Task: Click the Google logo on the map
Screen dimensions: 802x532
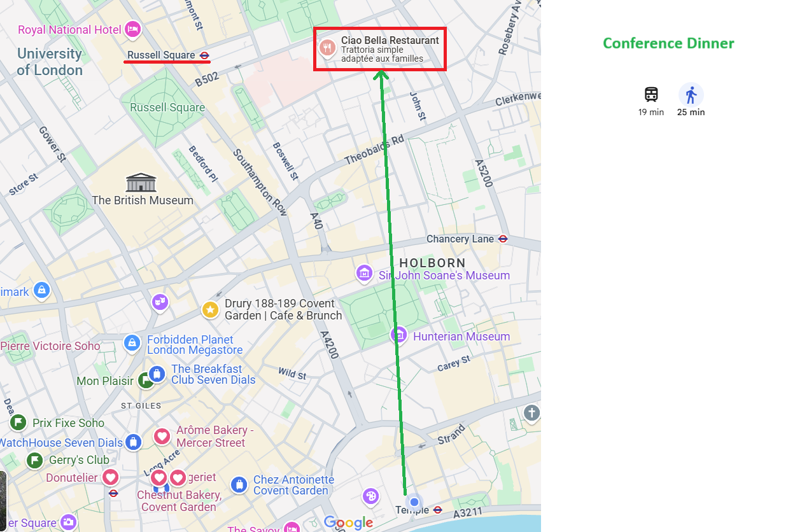Action: 348,522
